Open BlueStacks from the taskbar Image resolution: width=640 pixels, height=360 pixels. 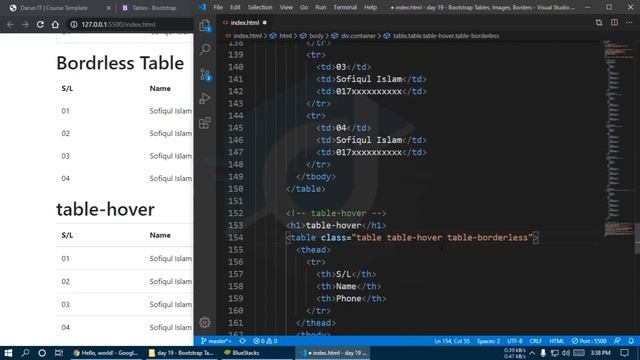pos(242,353)
